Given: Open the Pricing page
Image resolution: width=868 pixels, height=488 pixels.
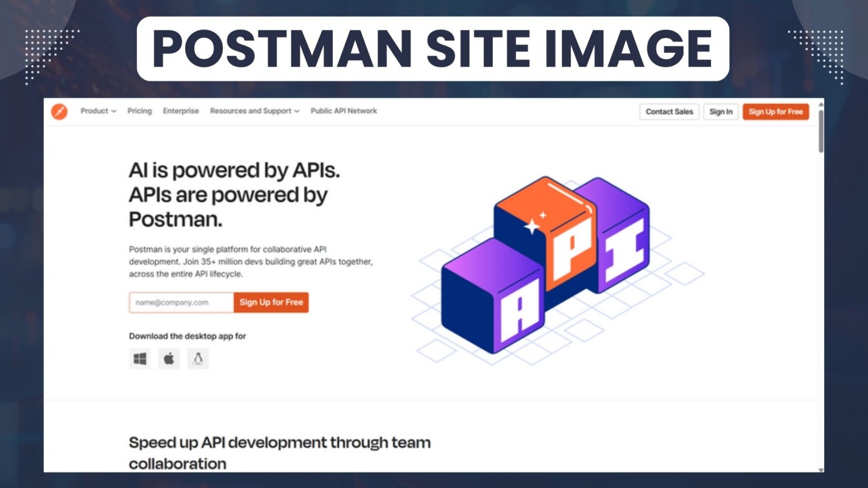Looking at the screenshot, I should (139, 111).
